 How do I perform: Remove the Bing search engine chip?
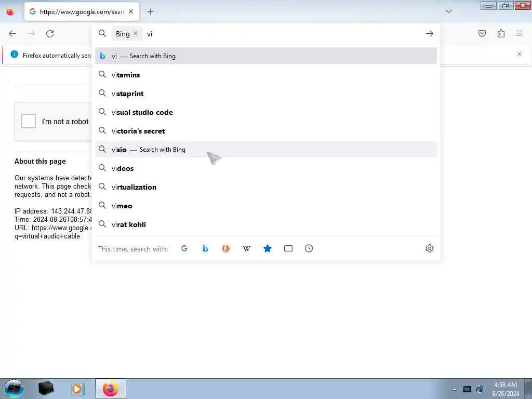pos(136,33)
